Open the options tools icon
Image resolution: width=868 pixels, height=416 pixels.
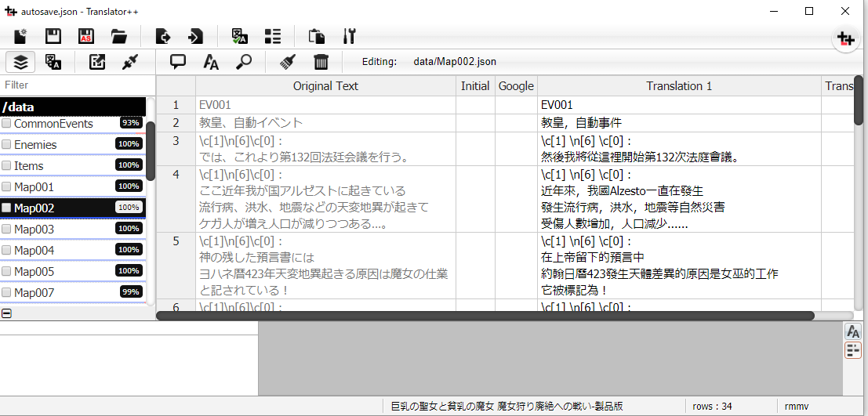pyautogui.click(x=349, y=37)
